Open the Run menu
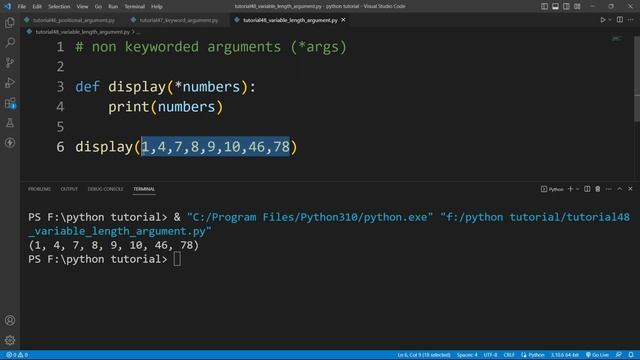This screenshot has height=360, width=640. coord(113,7)
